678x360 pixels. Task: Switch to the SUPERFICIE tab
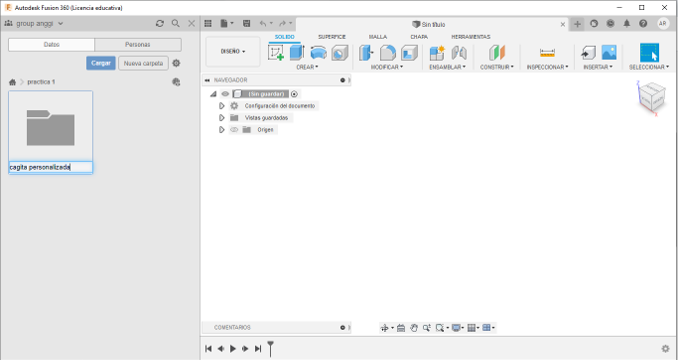332,37
